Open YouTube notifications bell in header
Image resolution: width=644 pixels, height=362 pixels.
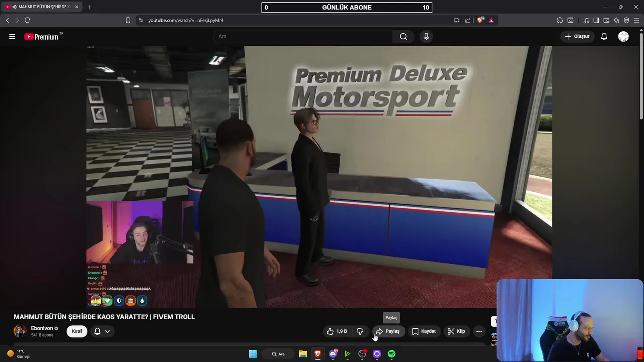[604, 36]
